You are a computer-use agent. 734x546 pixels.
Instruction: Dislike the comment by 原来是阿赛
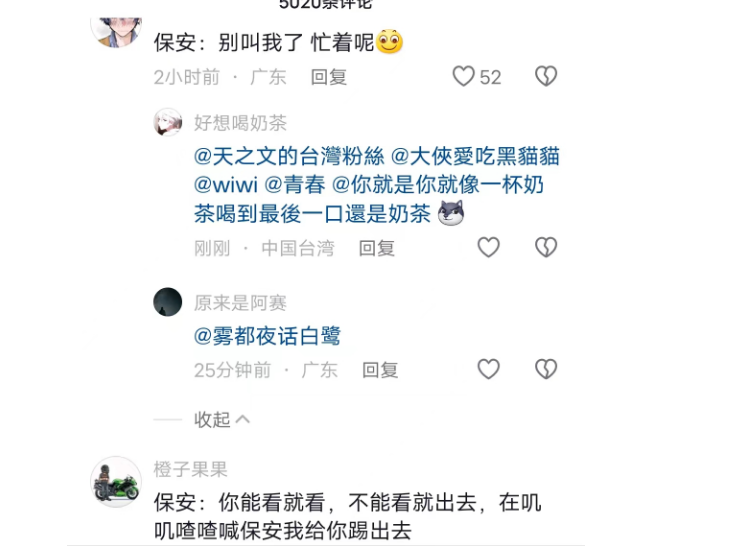[546, 369]
